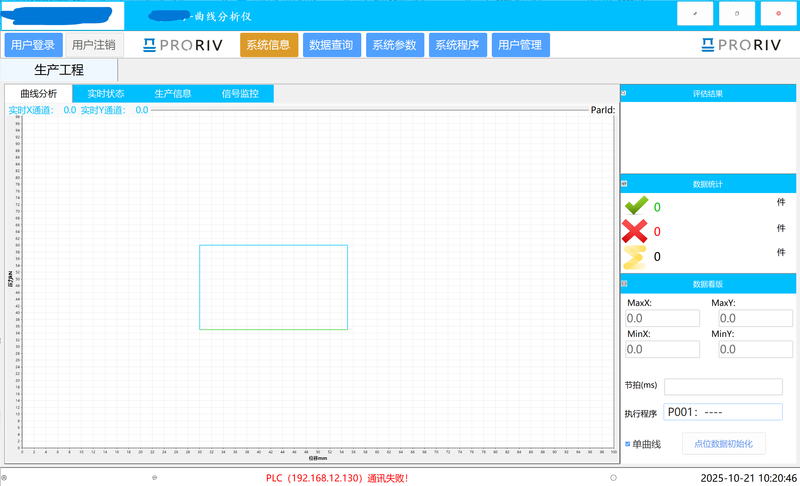
Task: Click the date and time in status bar
Action: (748, 478)
